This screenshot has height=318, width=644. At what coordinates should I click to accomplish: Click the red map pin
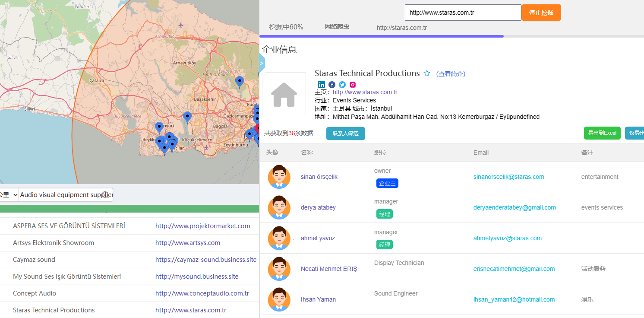coord(258,128)
